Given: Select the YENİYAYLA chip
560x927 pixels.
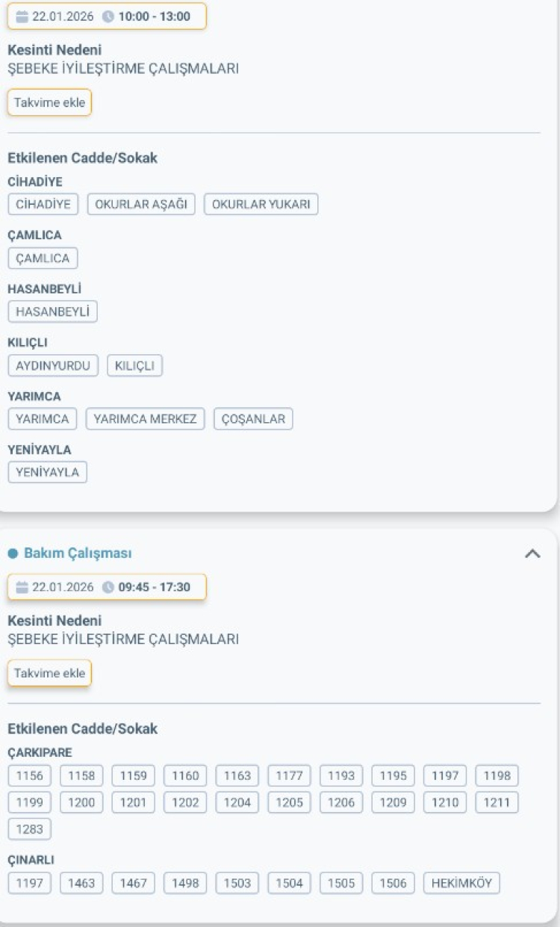Looking at the screenshot, I should coord(47,471).
